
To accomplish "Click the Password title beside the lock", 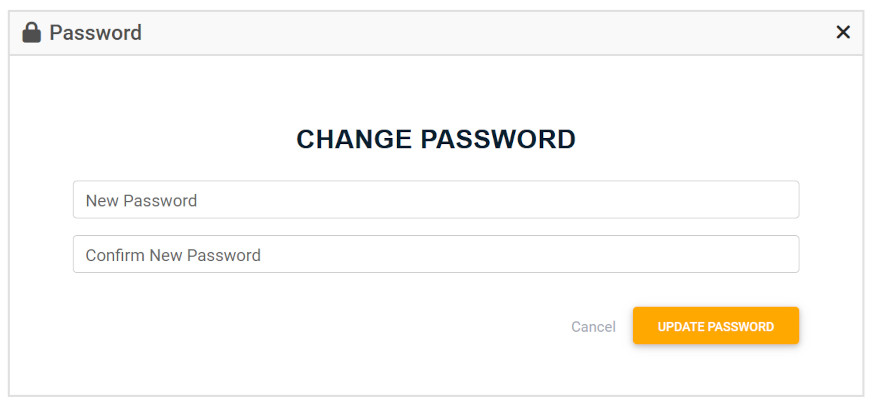I will [95, 33].
